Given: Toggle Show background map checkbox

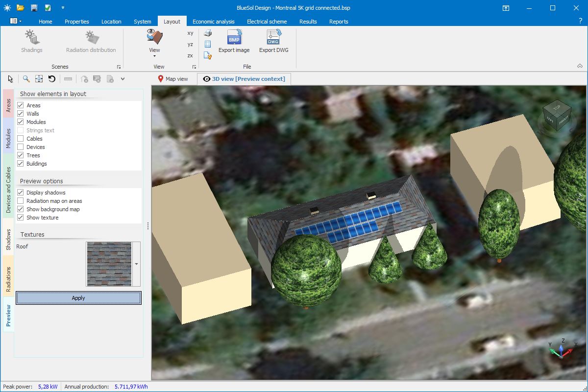Looking at the screenshot, I should pyautogui.click(x=21, y=209).
